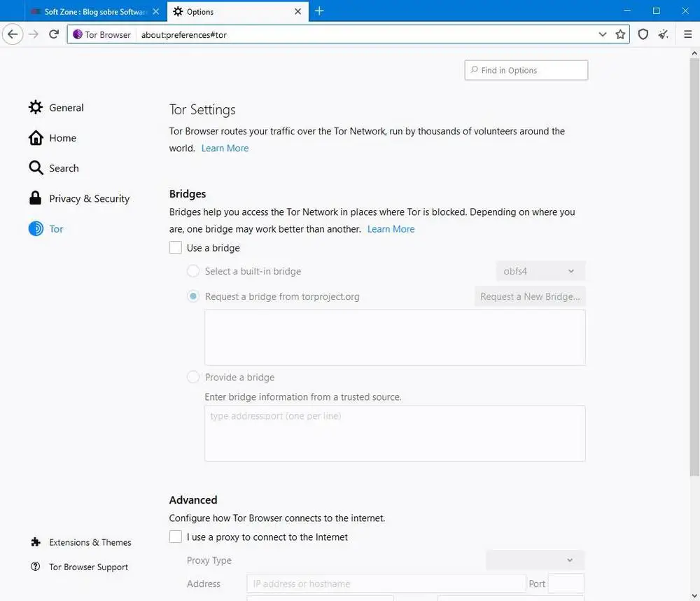Viewport: 700px width, 601px height.
Task: Bookmark this page with the star icon
Action: point(620,34)
